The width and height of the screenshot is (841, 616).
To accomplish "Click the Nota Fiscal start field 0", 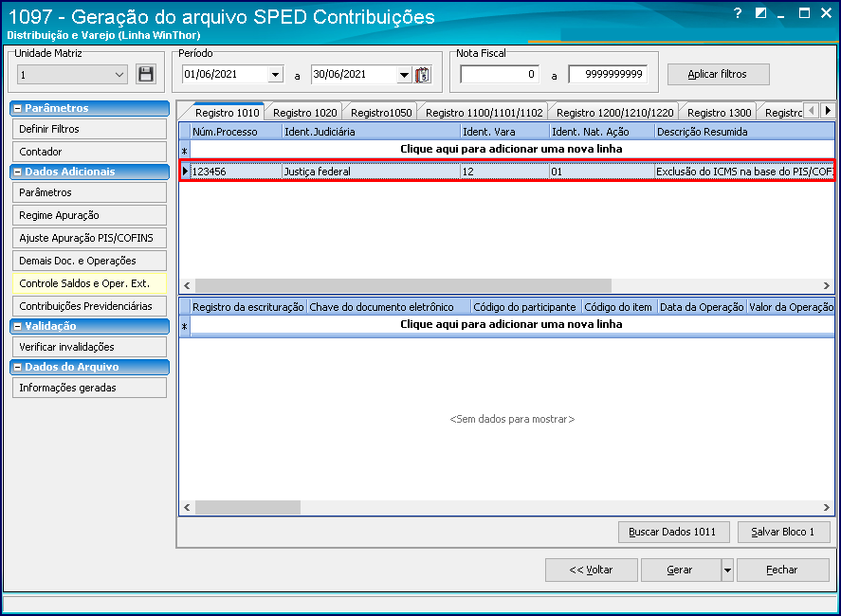I will coord(500,75).
